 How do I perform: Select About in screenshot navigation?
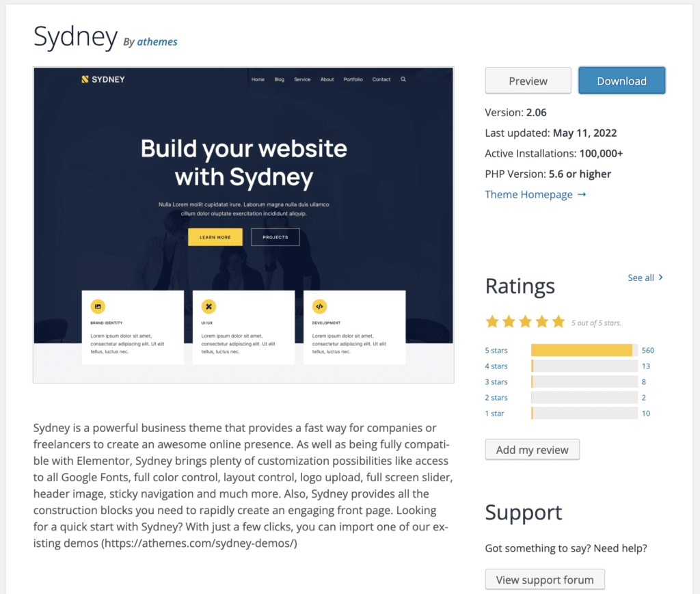[327, 79]
